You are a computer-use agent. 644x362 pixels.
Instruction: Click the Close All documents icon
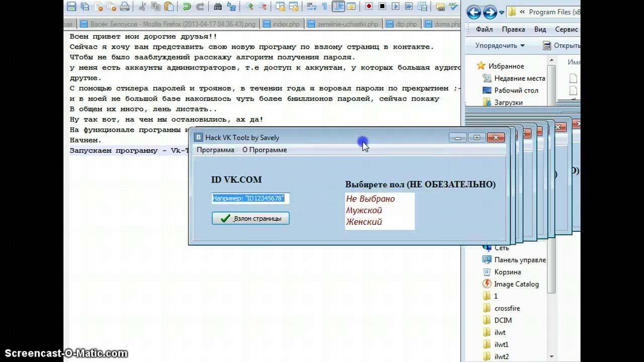[111, 7]
